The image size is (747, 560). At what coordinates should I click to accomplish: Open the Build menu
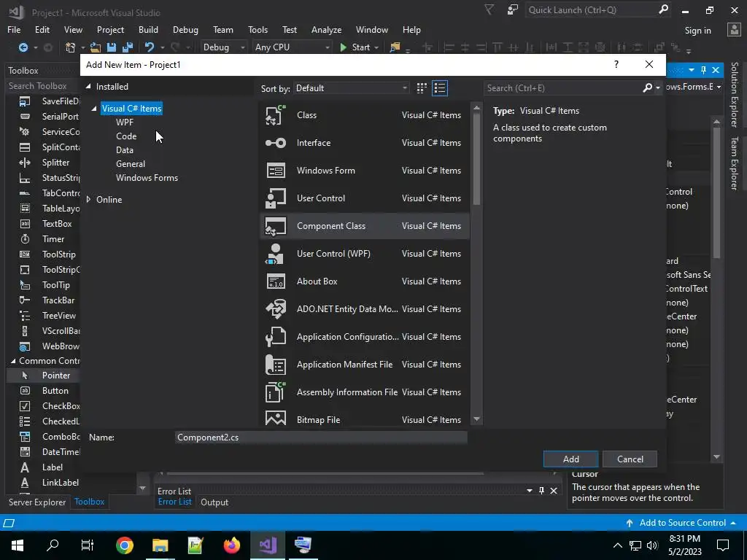pyautogui.click(x=148, y=29)
